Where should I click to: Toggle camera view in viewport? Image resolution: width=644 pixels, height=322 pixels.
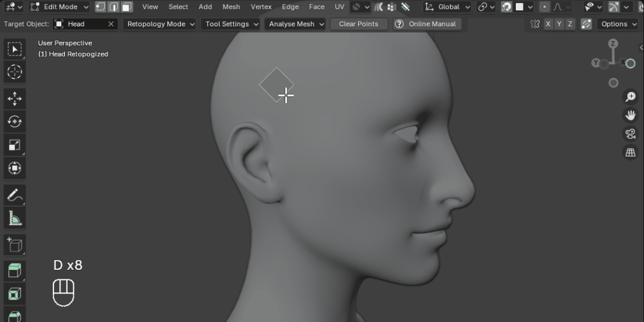[x=630, y=134]
